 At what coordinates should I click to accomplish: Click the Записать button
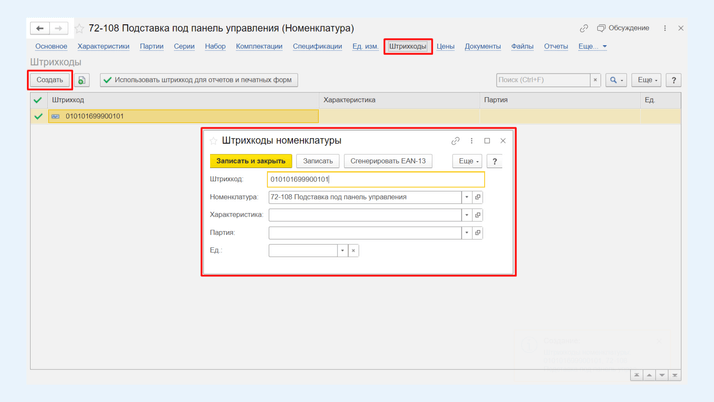coord(318,161)
